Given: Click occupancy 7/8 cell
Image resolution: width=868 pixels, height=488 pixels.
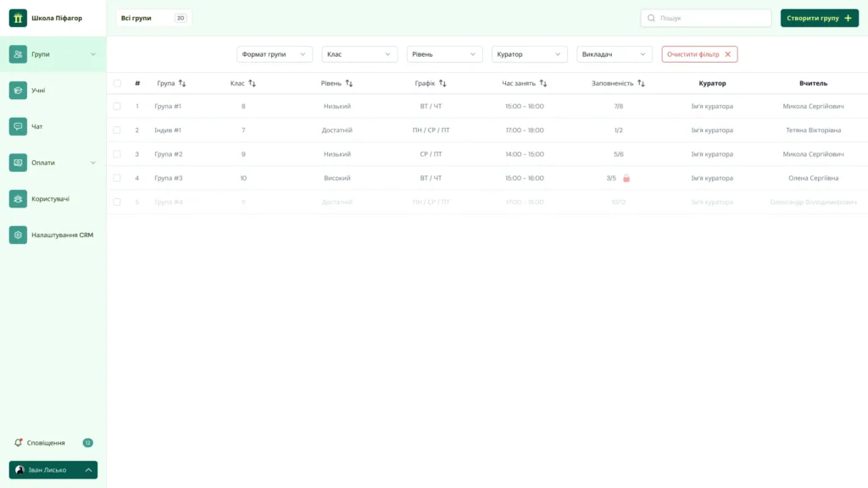Looking at the screenshot, I should click(x=618, y=106).
